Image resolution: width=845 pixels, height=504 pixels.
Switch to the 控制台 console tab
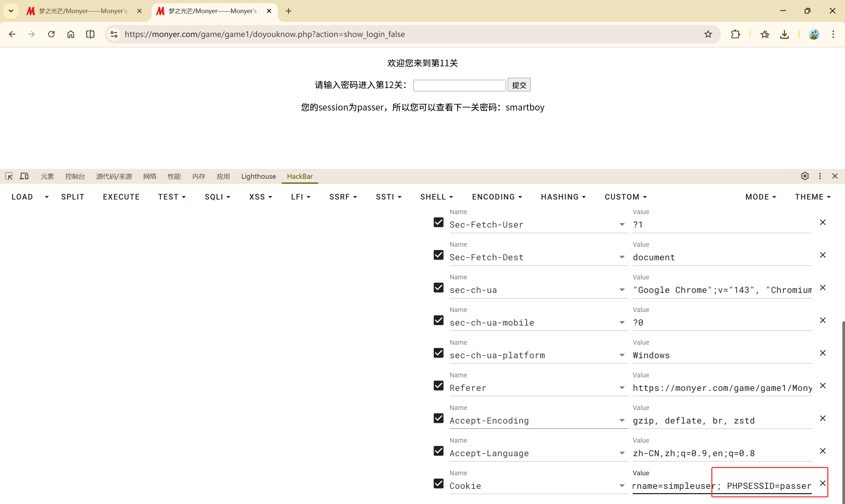[x=75, y=176]
